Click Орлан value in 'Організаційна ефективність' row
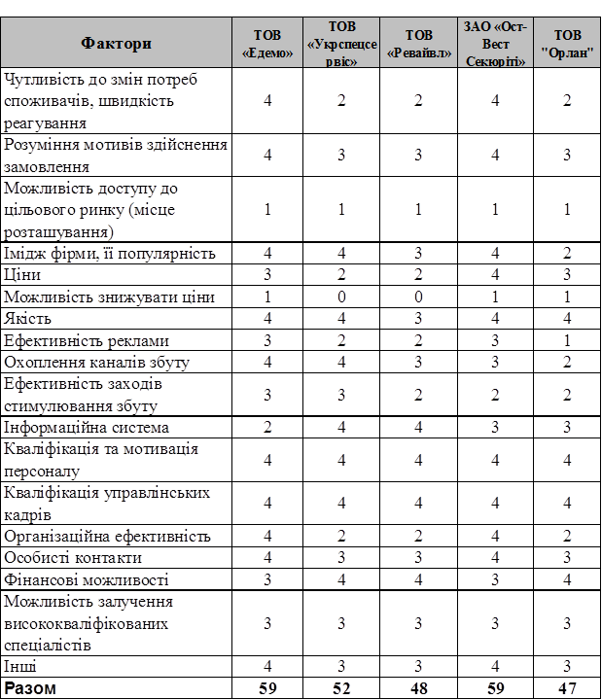The height and width of the screenshot is (700, 602). [x=567, y=536]
